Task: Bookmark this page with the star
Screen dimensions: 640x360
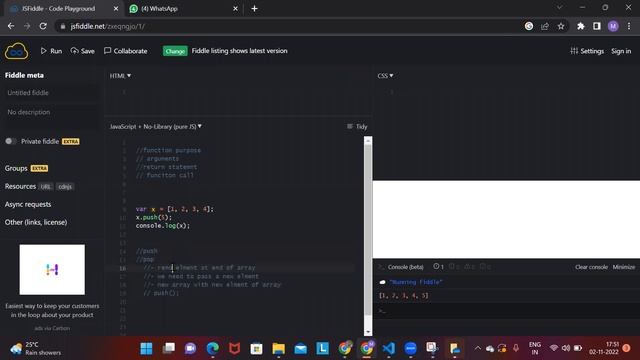Action: click(561, 26)
